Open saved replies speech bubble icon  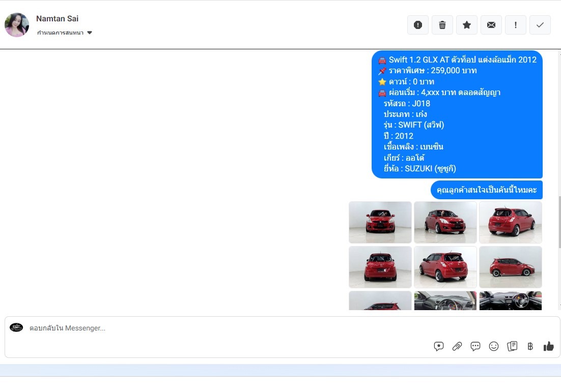click(475, 346)
